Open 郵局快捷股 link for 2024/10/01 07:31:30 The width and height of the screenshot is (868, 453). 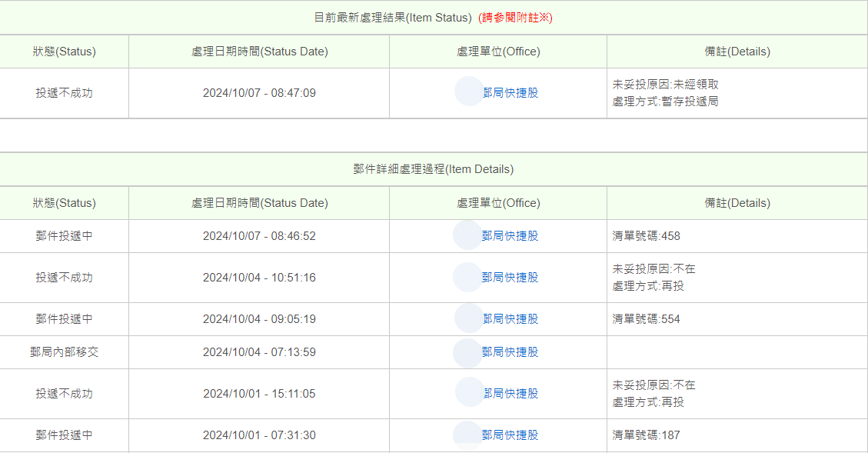click(510, 435)
